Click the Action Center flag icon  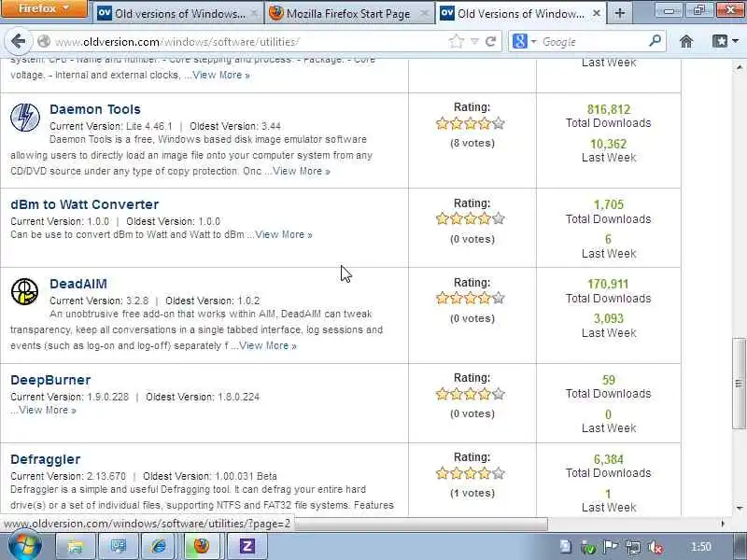tap(611, 547)
